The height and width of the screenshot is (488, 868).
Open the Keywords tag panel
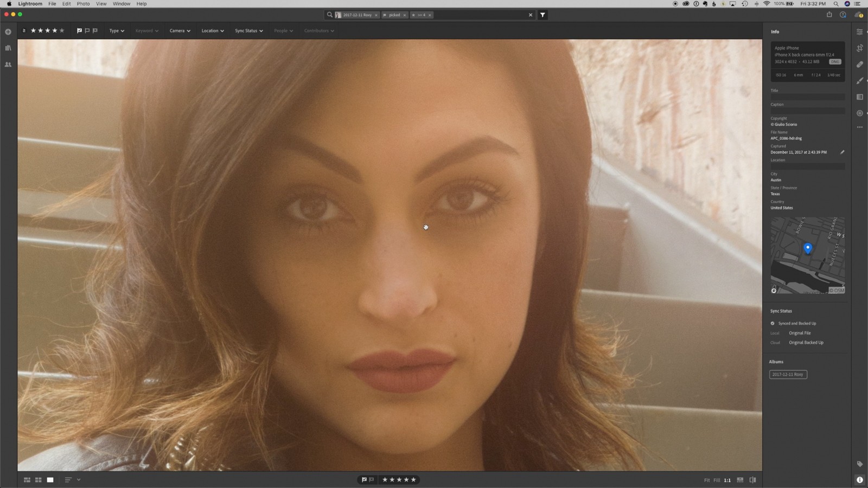[x=860, y=464]
